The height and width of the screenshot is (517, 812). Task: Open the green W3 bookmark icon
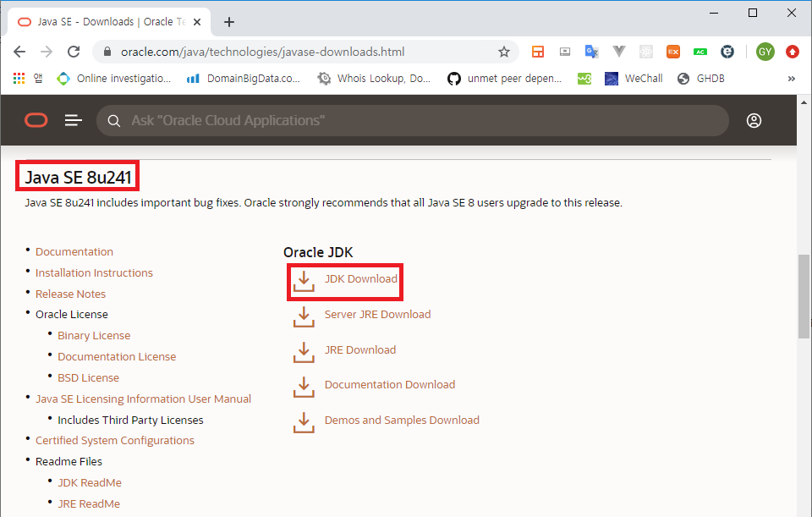(x=584, y=79)
